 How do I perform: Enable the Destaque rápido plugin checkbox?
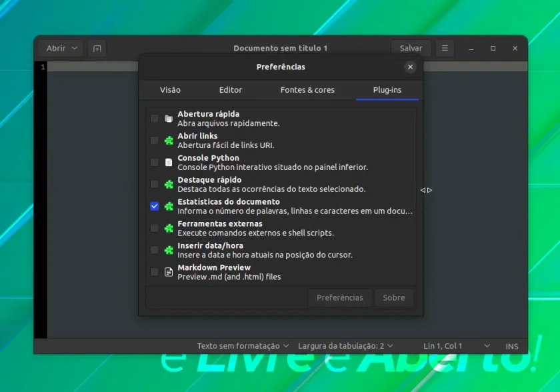[154, 184]
